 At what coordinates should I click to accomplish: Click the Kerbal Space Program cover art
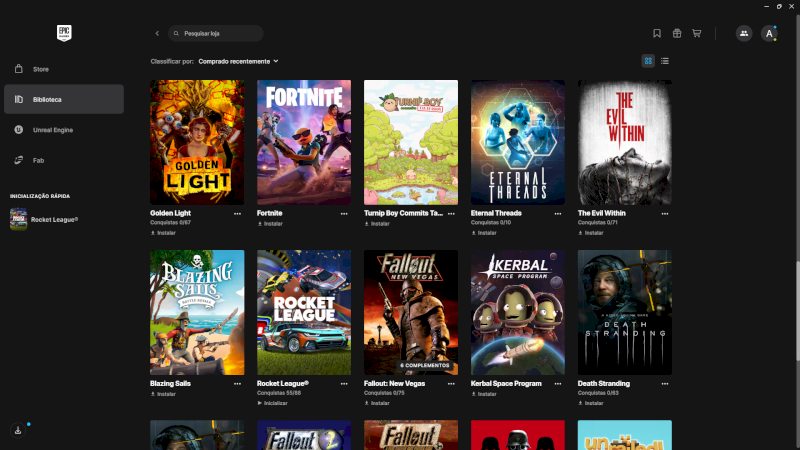[518, 312]
